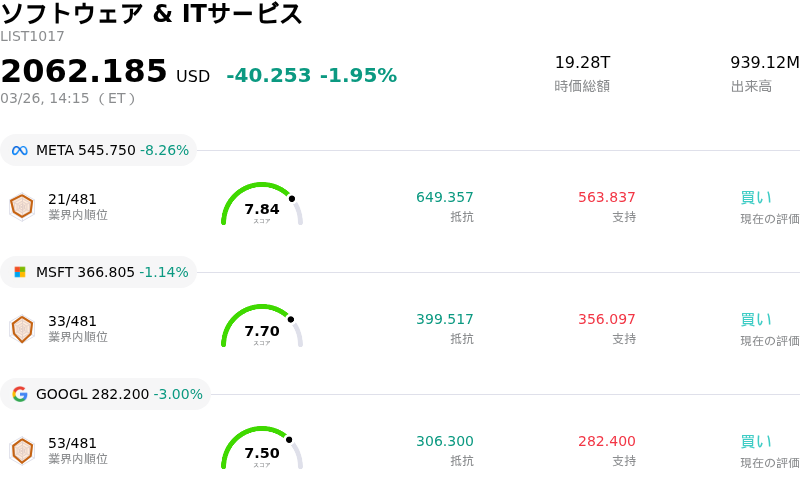The width and height of the screenshot is (800, 488).
Task: Click MSFT support value 356.097
Action: (x=606, y=319)
